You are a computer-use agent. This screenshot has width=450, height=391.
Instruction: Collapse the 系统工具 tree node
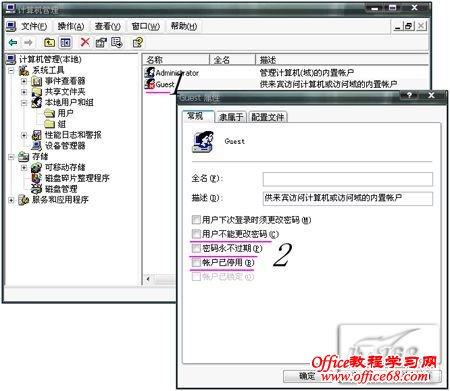(x=11, y=70)
